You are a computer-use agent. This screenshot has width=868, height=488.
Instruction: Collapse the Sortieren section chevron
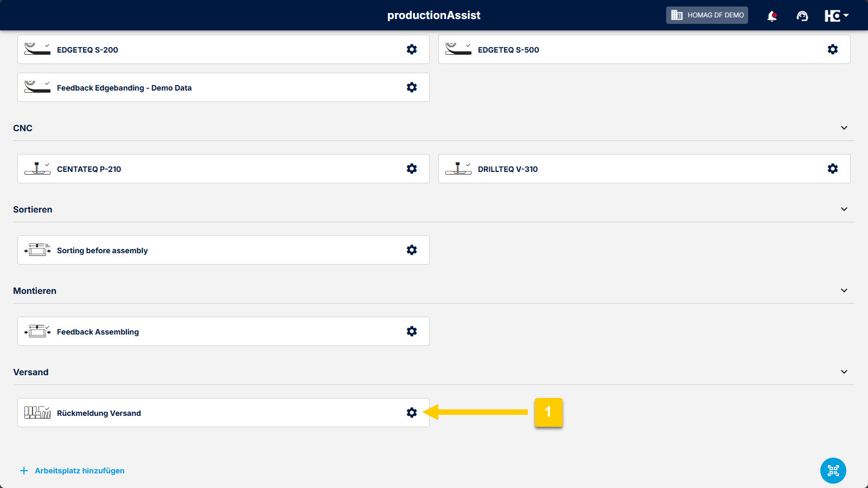coord(844,209)
